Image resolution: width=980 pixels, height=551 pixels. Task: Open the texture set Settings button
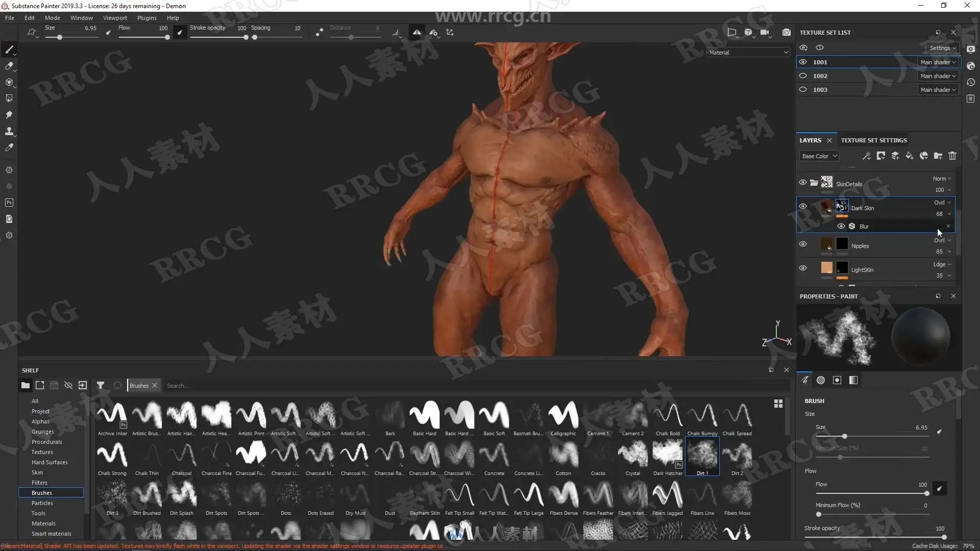942,48
